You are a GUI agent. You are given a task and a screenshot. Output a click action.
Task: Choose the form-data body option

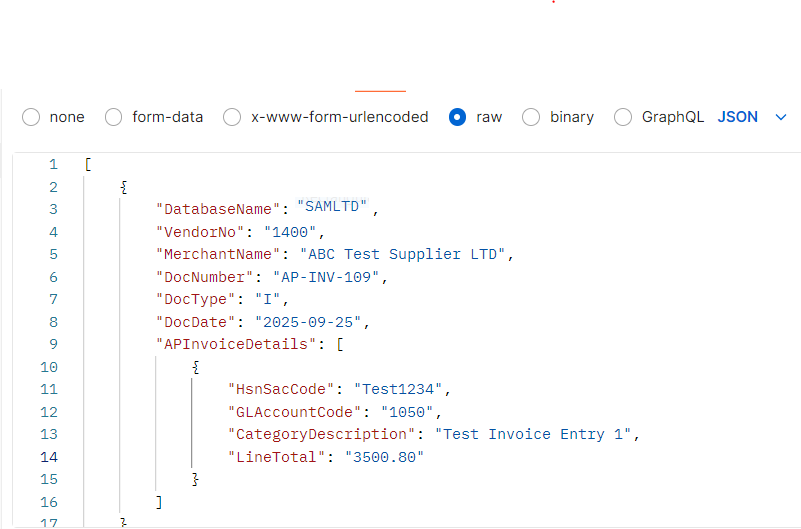click(x=114, y=117)
